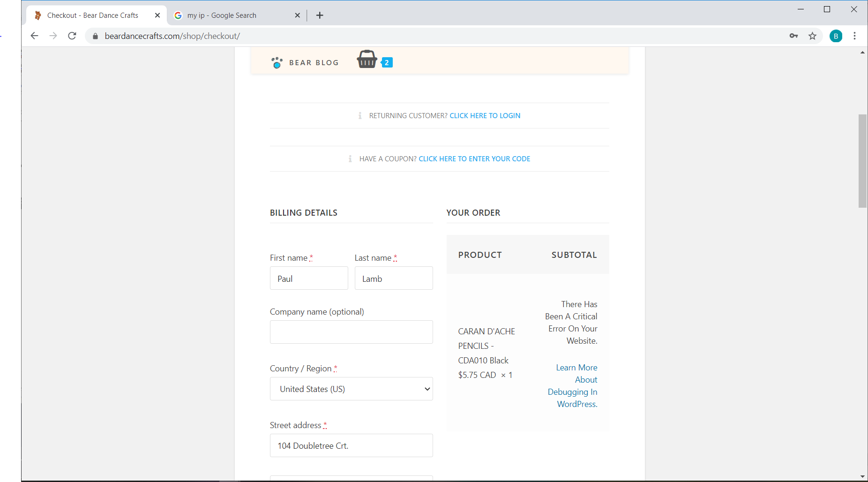Viewport: 868px width, 482px height.
Task: Select the Checkout - Bear Dance Crafts tab
Action: [93, 15]
